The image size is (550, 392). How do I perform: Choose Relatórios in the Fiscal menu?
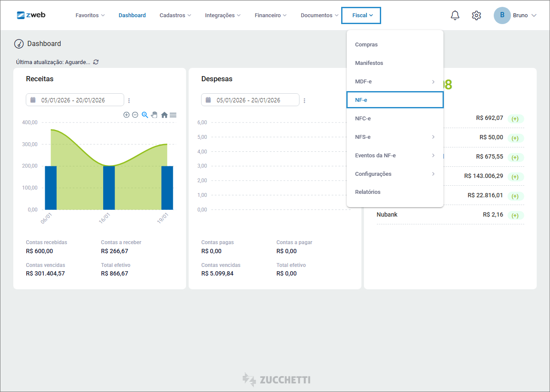point(368,192)
